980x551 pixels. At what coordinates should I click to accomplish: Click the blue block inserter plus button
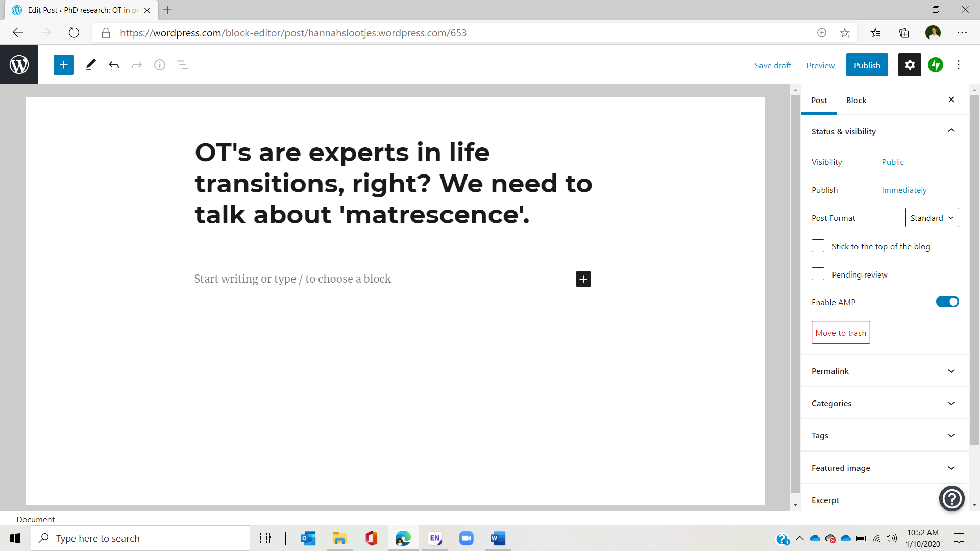point(64,65)
